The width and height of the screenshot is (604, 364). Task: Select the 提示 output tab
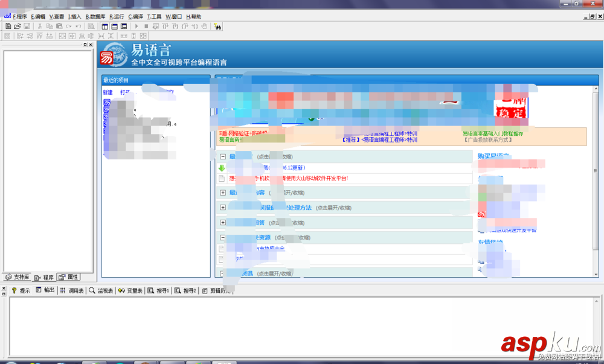[21, 290]
